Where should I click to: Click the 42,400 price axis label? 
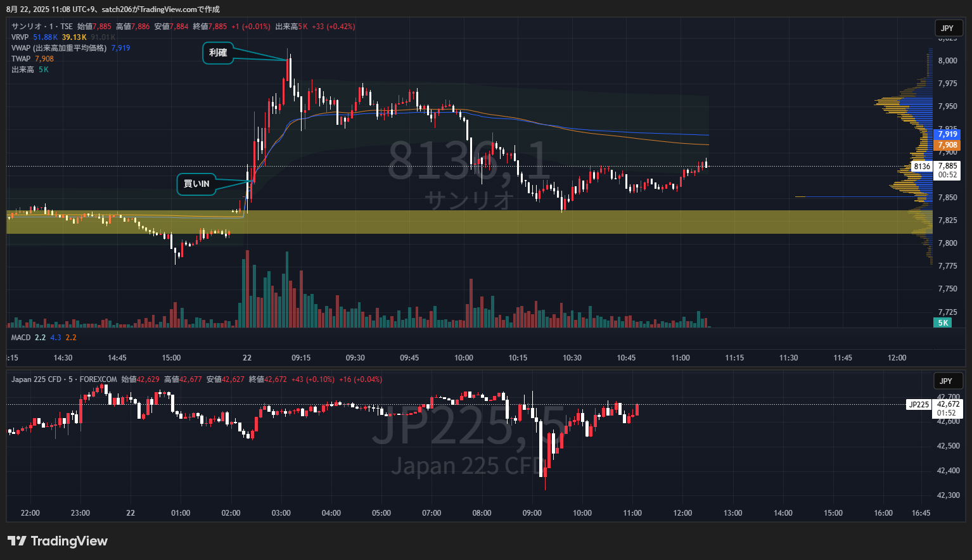[x=949, y=471]
